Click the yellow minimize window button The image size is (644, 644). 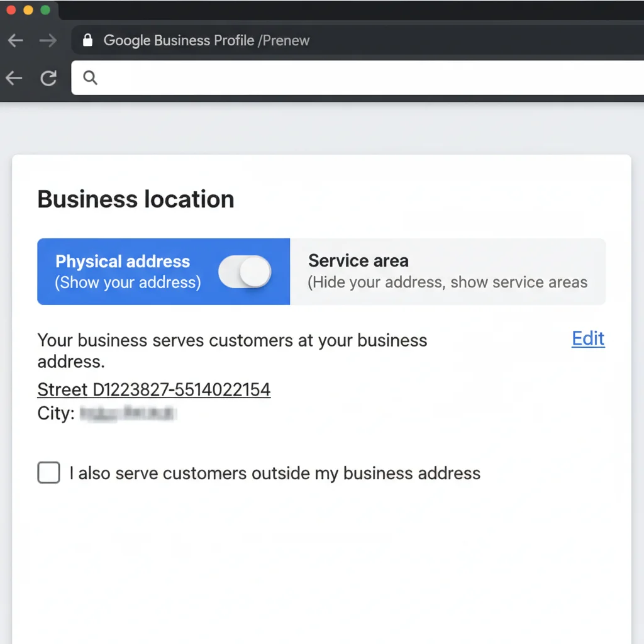tap(28, 10)
